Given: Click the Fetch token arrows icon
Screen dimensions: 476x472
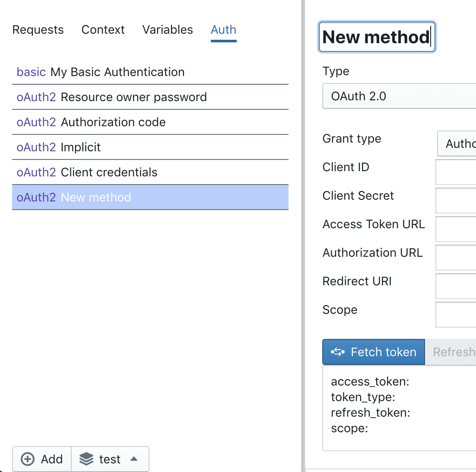Looking at the screenshot, I should point(338,352).
